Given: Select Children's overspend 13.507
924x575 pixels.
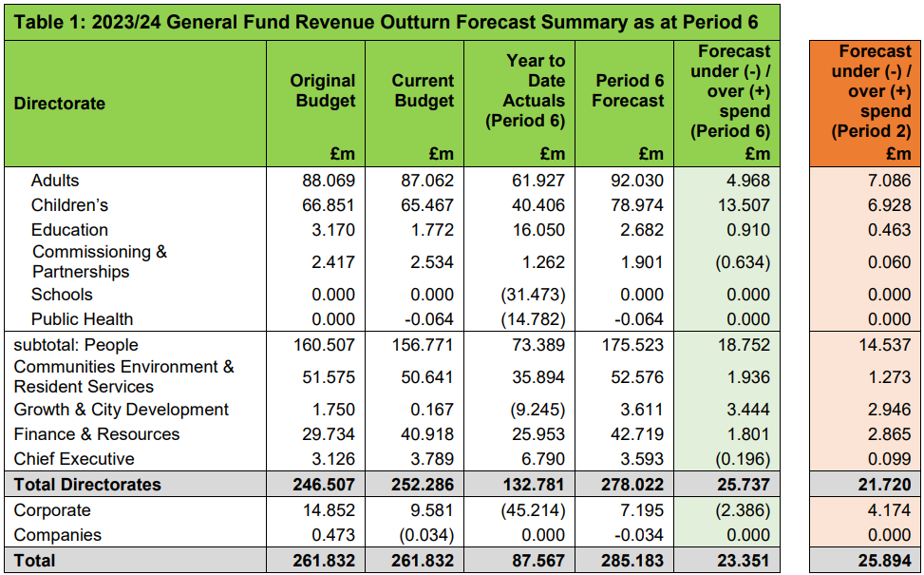Looking at the screenshot, I should click(x=744, y=205).
